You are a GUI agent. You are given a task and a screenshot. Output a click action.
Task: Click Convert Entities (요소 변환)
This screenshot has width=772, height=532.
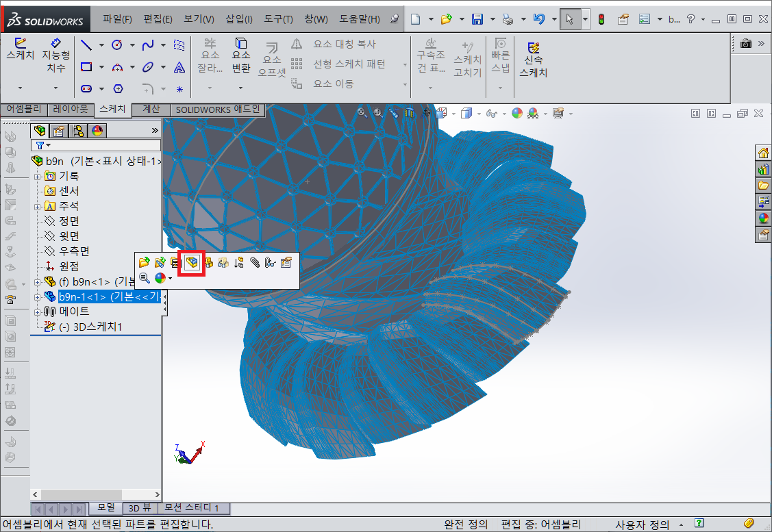240,55
